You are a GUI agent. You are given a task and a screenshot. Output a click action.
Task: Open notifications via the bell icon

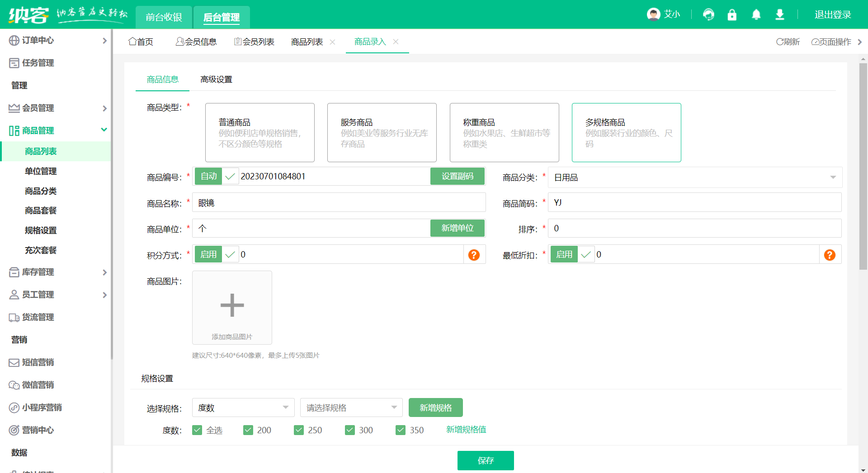(755, 14)
